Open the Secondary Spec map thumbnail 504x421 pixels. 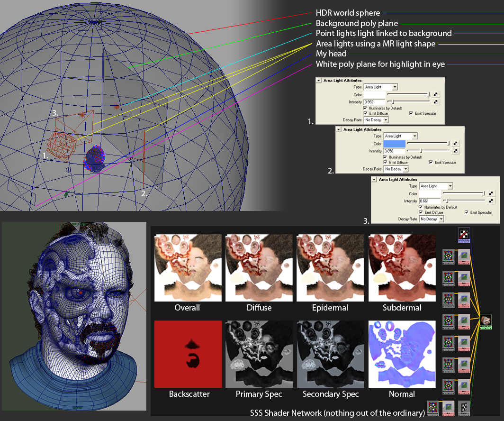coord(331,354)
